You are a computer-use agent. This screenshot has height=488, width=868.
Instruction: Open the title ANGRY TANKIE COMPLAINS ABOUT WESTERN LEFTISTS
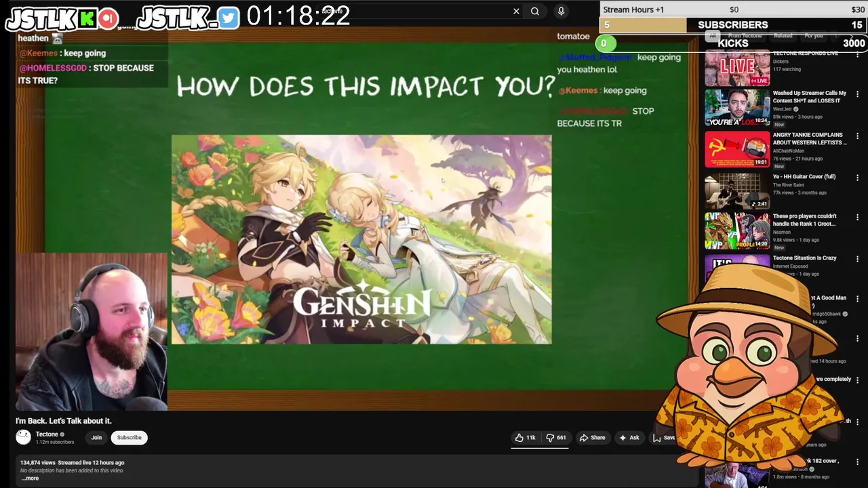(x=810, y=139)
